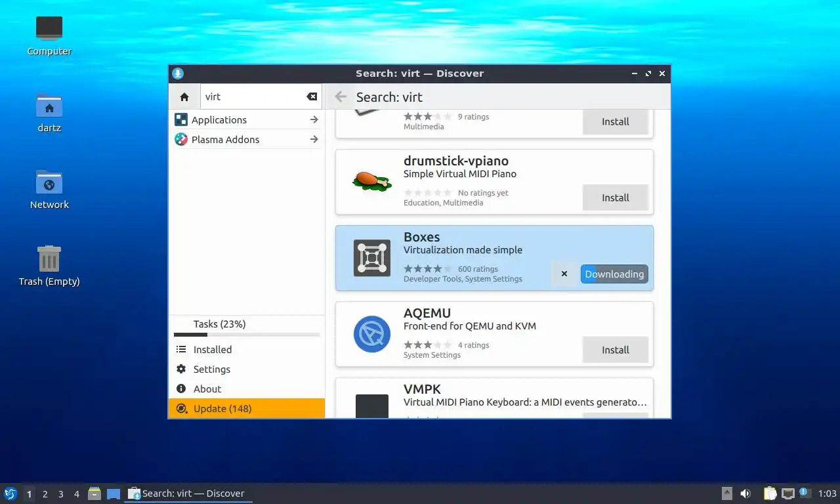The width and height of the screenshot is (840, 504).
Task: Open the Computer desktop icon
Action: tap(49, 28)
